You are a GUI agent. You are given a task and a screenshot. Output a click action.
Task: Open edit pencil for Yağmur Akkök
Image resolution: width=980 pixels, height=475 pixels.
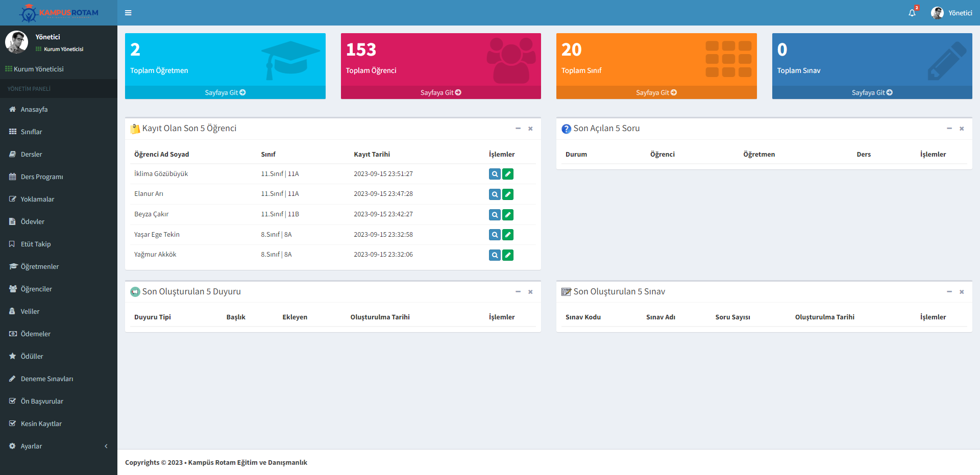508,255
